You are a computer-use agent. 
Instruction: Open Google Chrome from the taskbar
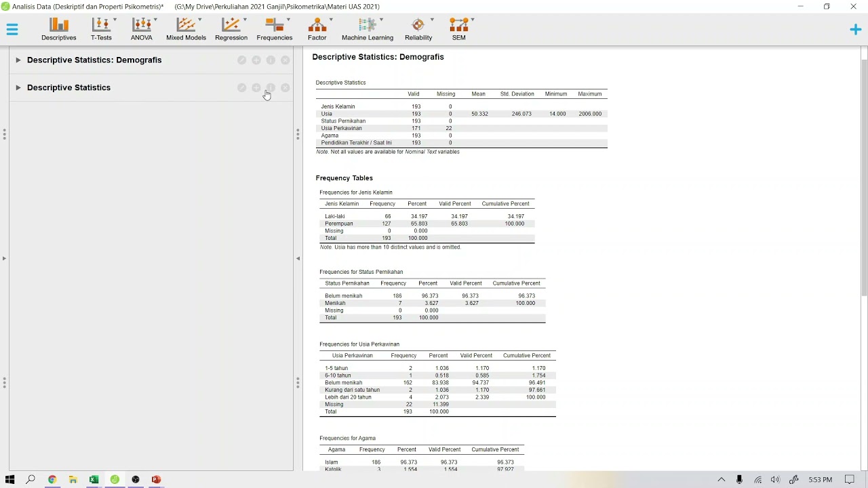[x=52, y=480]
